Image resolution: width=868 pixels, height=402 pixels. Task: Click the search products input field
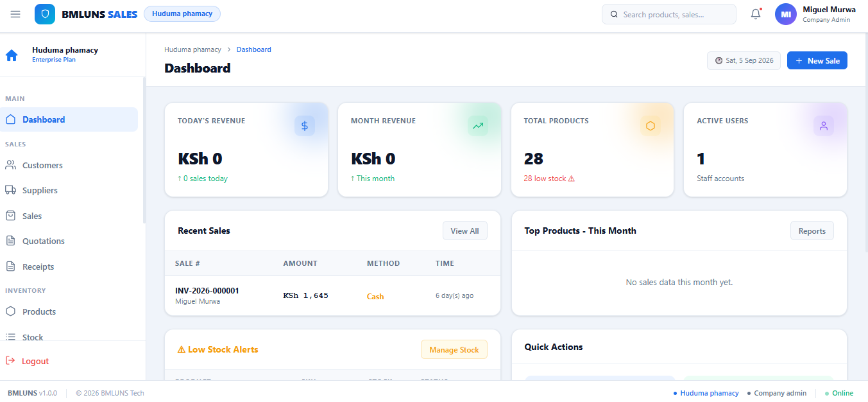point(669,14)
